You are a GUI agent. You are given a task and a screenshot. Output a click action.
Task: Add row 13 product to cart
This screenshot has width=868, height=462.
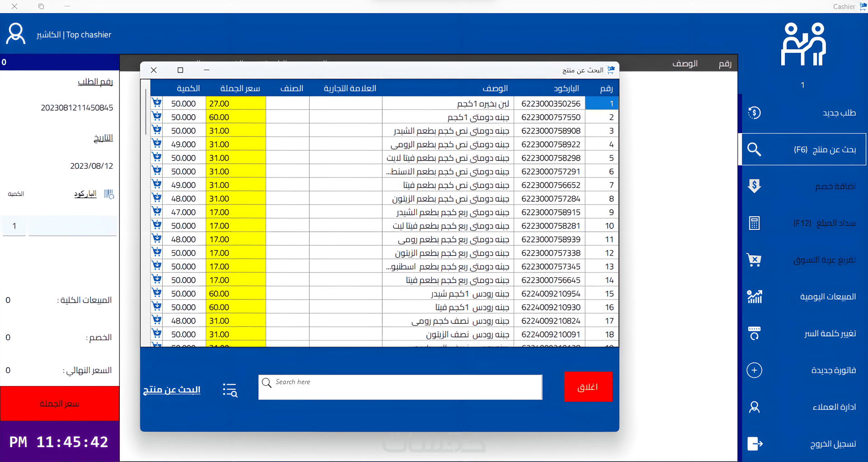click(157, 266)
